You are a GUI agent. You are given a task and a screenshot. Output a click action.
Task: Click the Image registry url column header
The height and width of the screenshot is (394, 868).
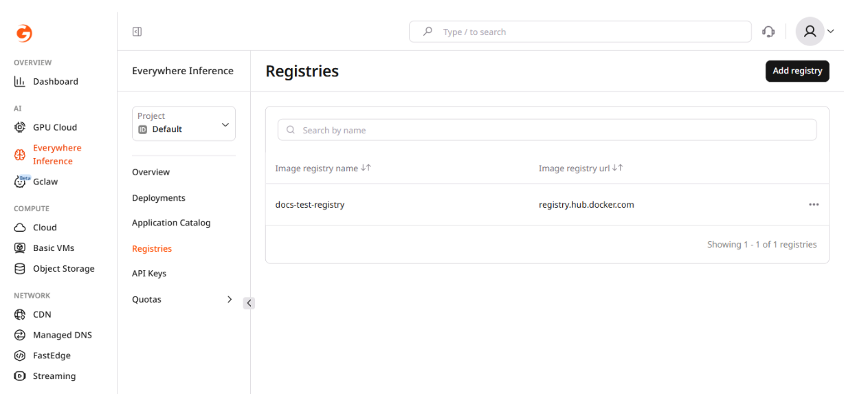pyautogui.click(x=574, y=168)
